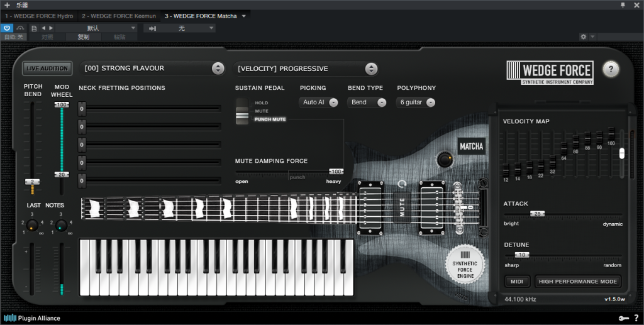Click the bottom bar question mark icon
644x325 pixels.
pyautogui.click(x=636, y=318)
